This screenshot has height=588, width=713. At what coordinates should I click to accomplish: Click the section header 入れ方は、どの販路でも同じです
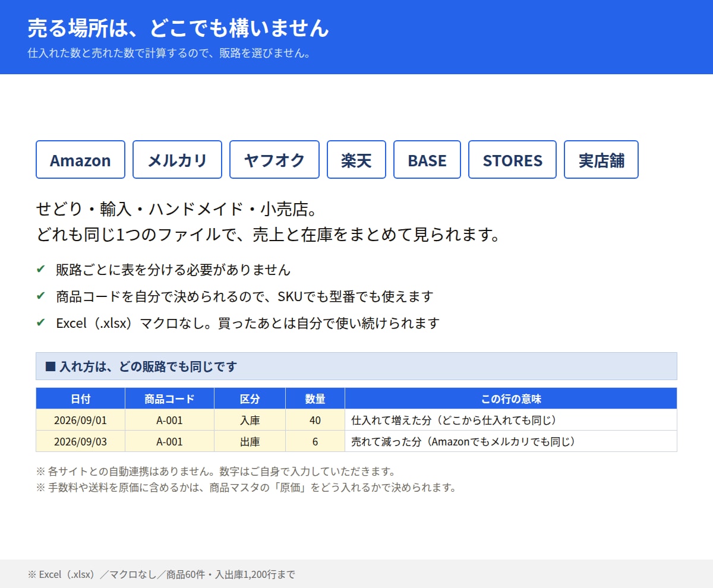point(356,366)
